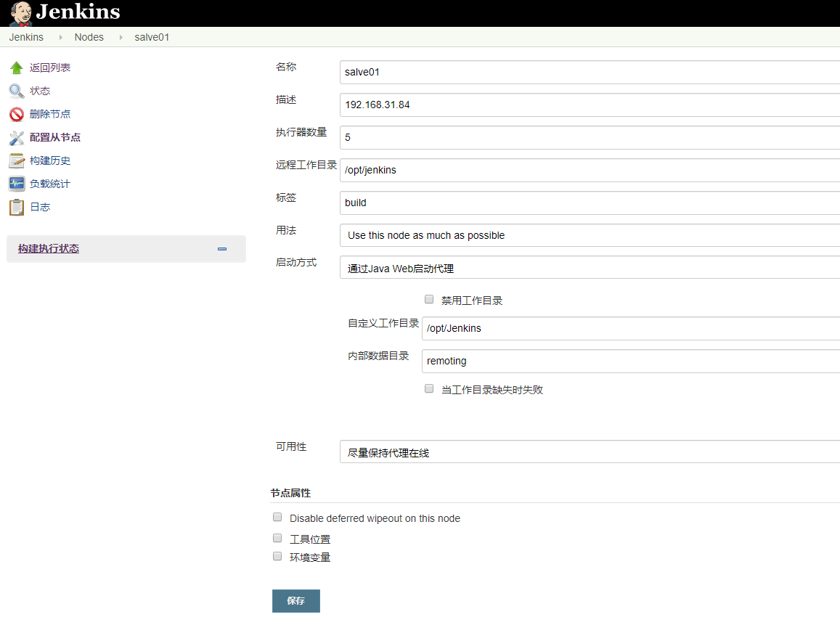Open the 可用性 dropdown

click(590, 452)
